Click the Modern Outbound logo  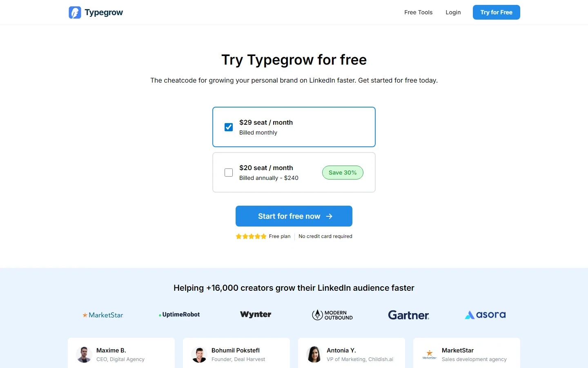click(332, 315)
